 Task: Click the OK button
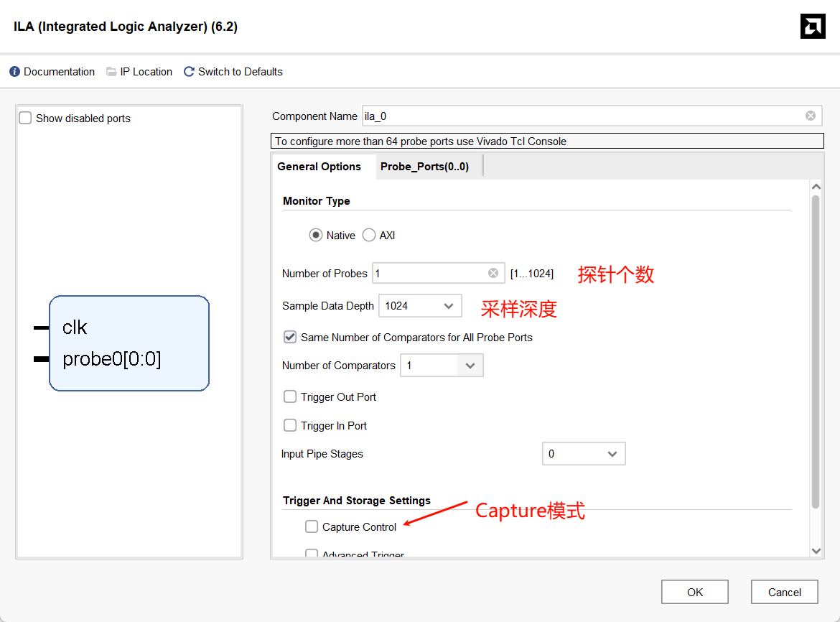[x=694, y=592]
